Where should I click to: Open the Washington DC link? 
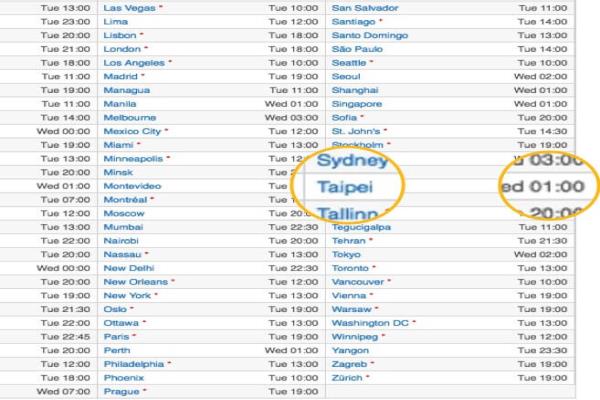point(370,323)
